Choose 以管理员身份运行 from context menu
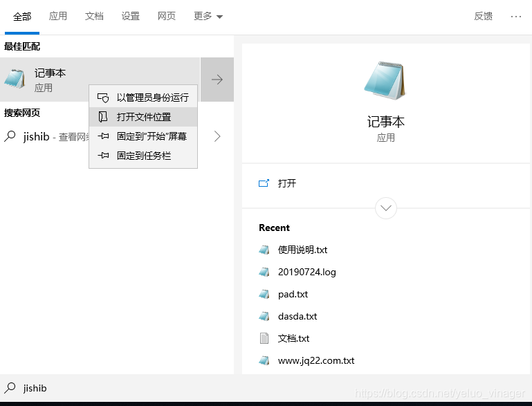 pos(143,98)
